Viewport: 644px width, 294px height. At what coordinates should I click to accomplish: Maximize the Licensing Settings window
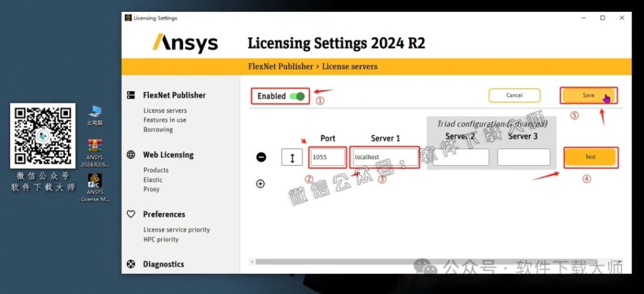tap(602, 18)
